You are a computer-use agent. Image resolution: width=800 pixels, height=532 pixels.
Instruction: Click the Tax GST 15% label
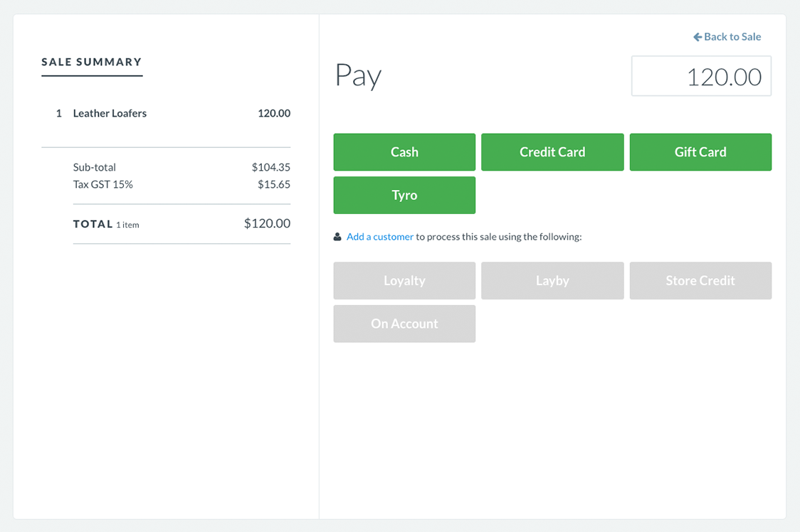(x=103, y=185)
